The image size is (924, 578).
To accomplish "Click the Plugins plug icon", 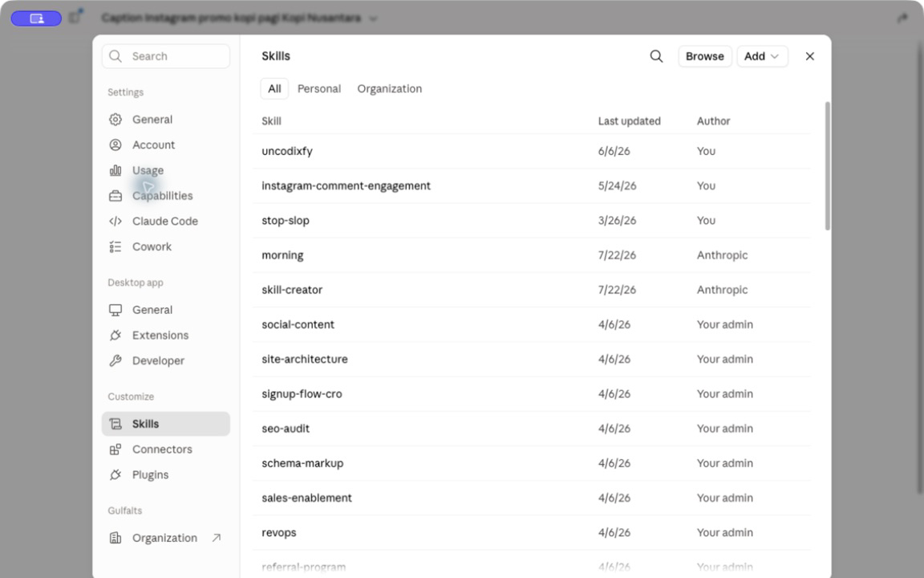I will (x=115, y=474).
